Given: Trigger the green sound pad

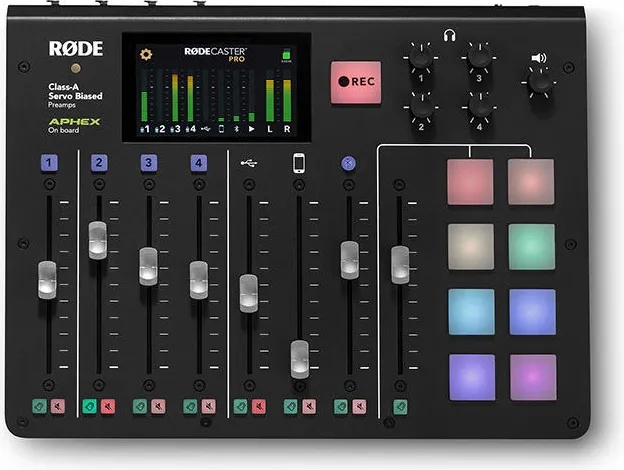Looking at the screenshot, I should tap(532, 247).
